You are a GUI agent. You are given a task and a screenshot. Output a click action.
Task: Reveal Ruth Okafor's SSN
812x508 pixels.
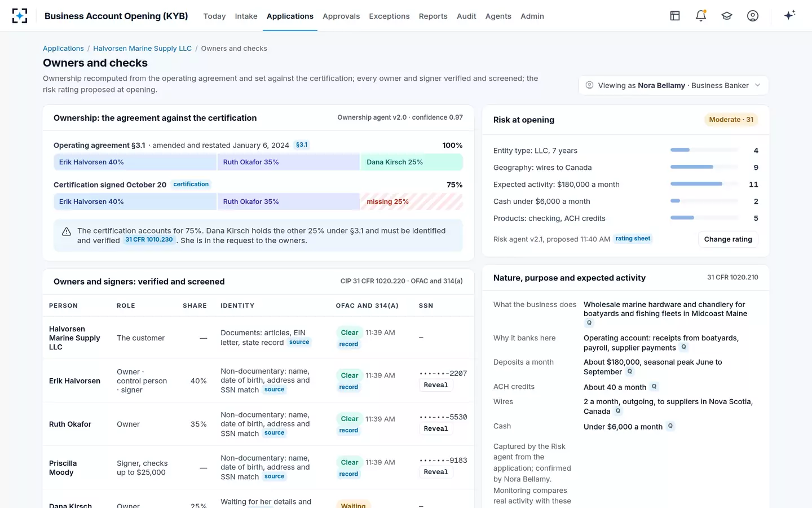coord(436,428)
